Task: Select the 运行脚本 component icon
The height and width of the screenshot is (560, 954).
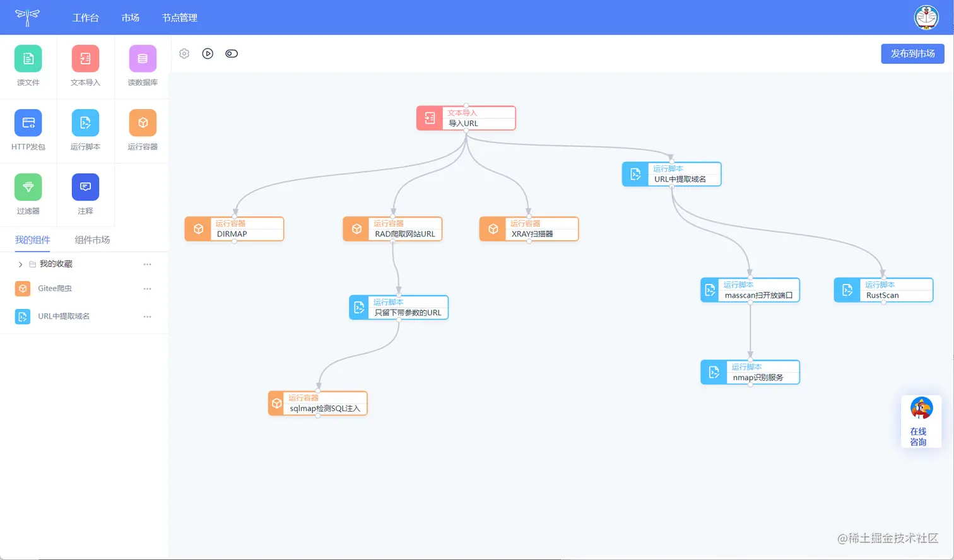Action: coord(85,123)
